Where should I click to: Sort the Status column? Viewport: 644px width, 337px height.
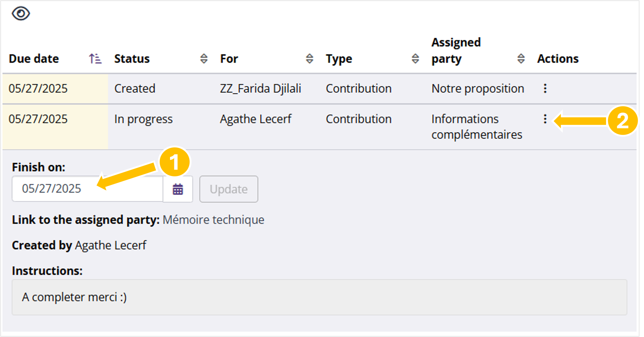coord(203,59)
